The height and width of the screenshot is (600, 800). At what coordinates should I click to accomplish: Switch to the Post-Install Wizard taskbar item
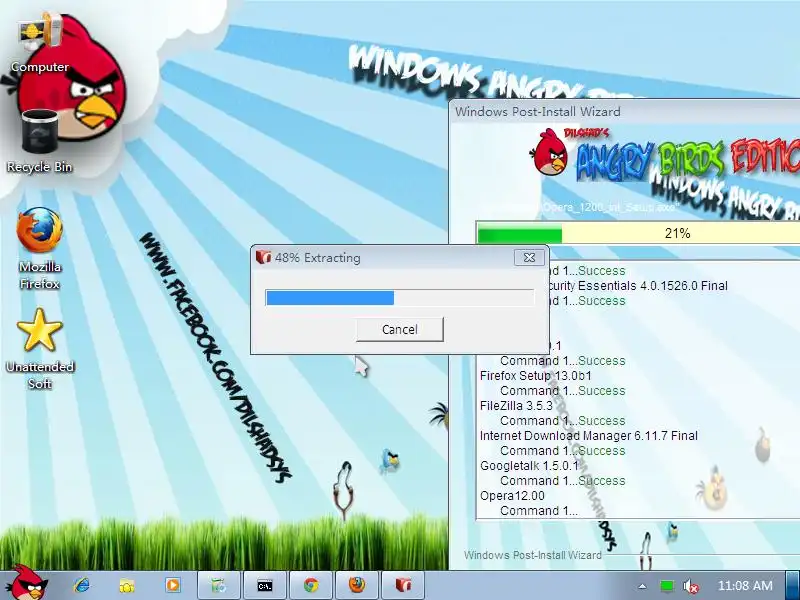click(x=219, y=585)
